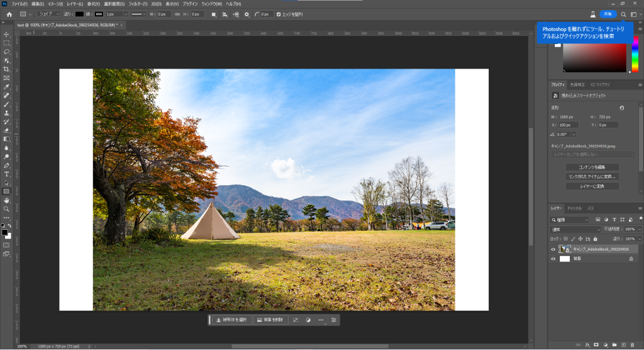Select the Lasso tool
The width and height of the screenshot is (644, 350).
[6, 52]
